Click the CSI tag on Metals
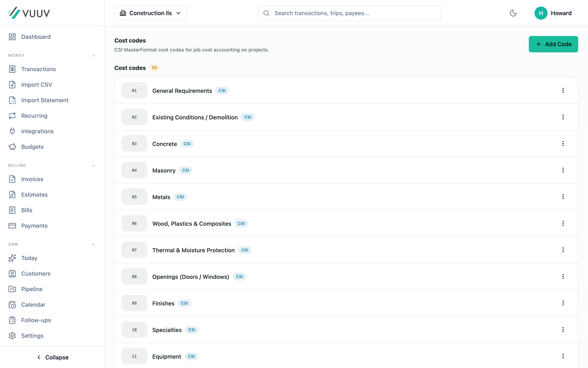This screenshot has width=588, height=368. click(x=180, y=197)
